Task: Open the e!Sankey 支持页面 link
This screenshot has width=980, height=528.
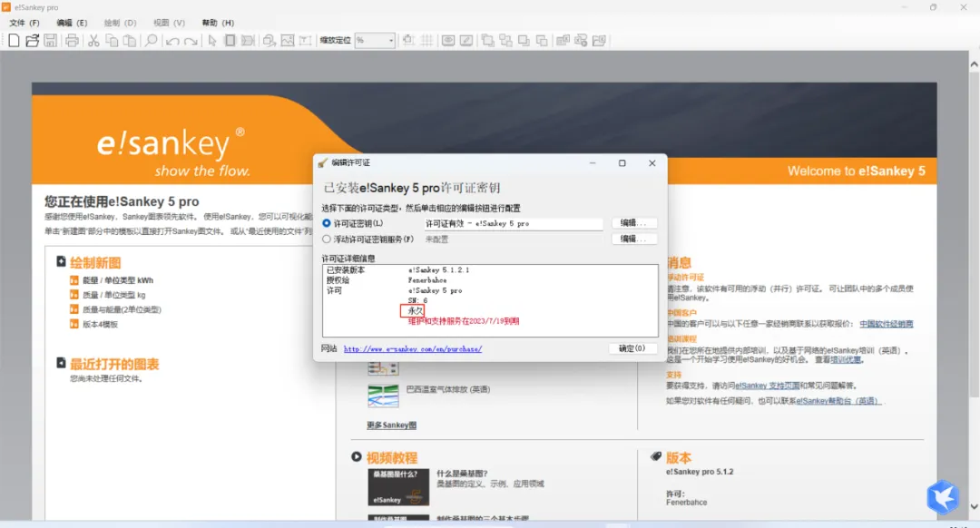Action: (767, 386)
